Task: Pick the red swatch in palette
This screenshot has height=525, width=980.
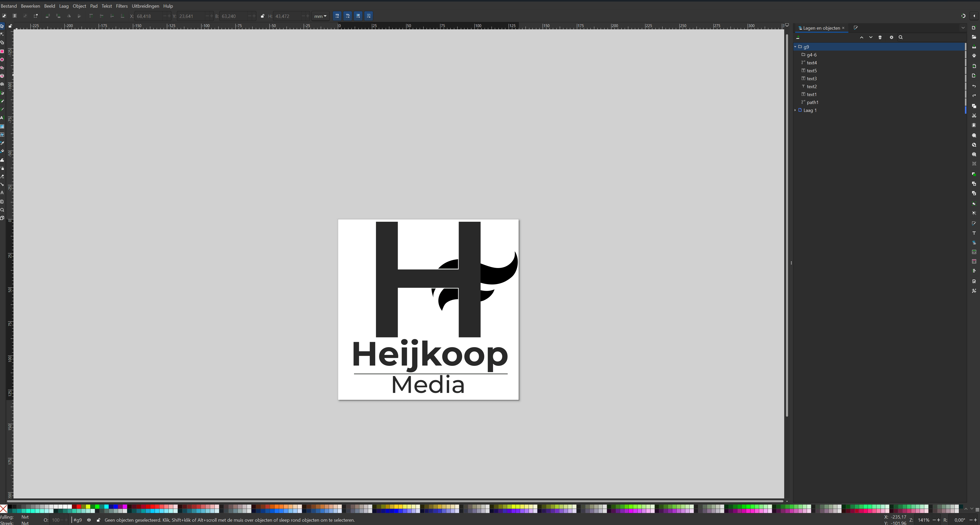Action: coord(79,506)
